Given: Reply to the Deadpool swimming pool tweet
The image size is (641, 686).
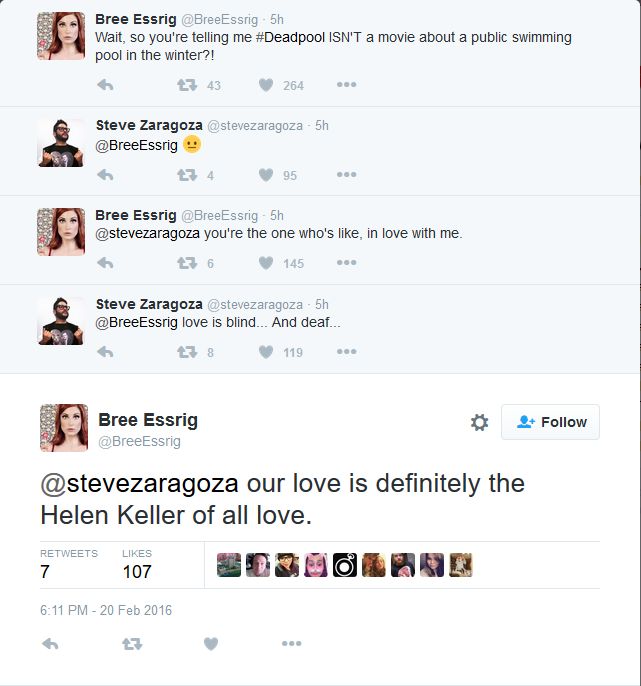Looking at the screenshot, I should [105, 85].
